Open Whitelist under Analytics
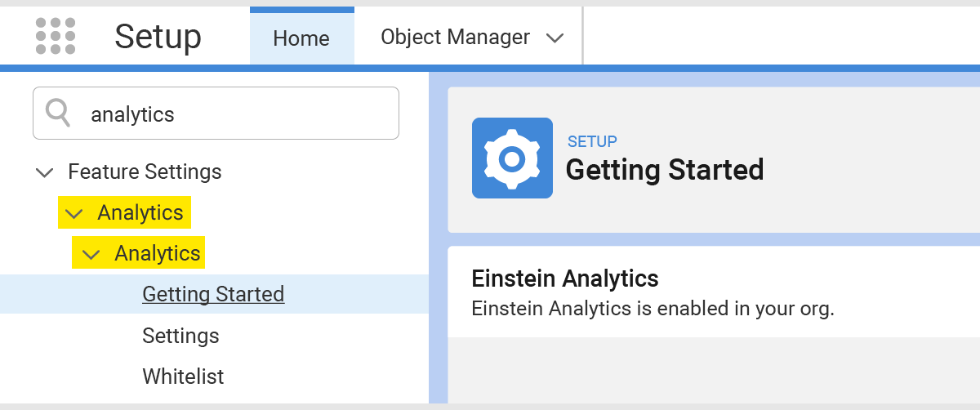 coord(183,377)
